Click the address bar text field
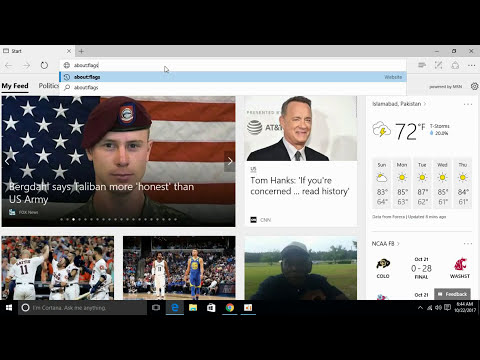 (x=233, y=65)
